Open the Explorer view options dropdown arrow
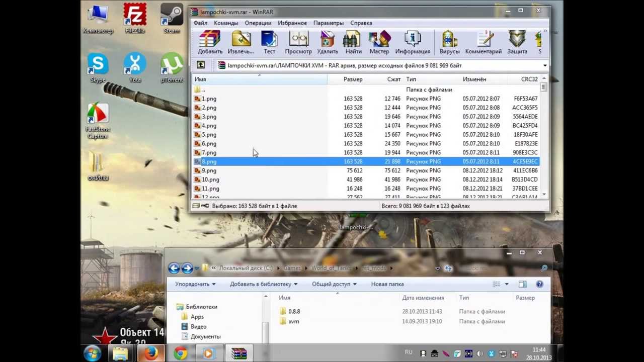The width and height of the screenshot is (644, 362). point(506,284)
